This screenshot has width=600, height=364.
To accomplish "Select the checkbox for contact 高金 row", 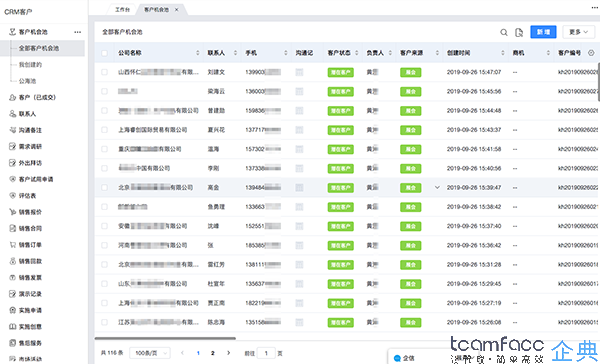I will click(x=104, y=188).
